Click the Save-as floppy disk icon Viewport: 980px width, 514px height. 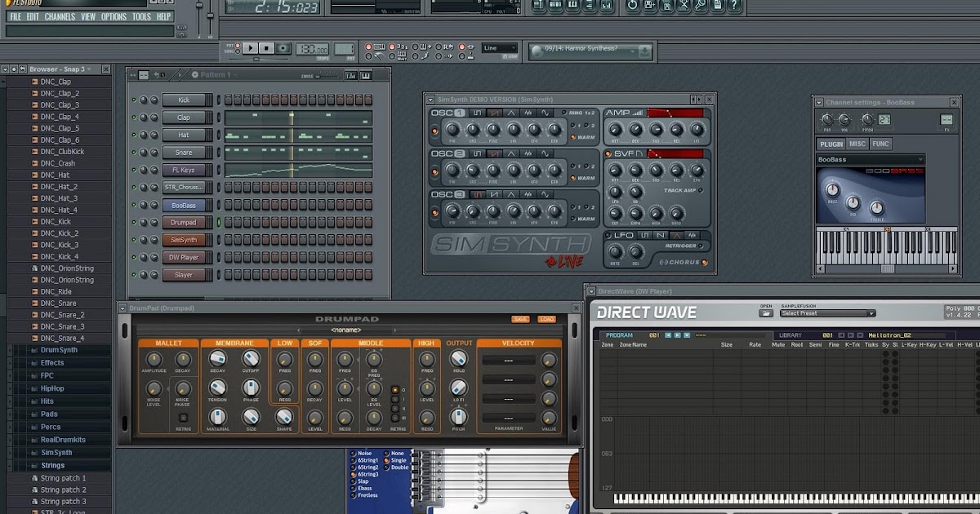point(649,7)
